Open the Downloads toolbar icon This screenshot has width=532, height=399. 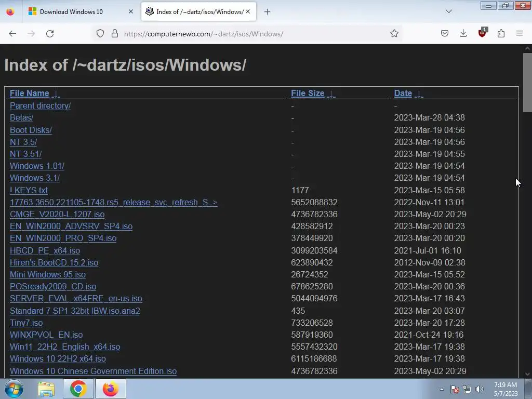click(x=463, y=33)
